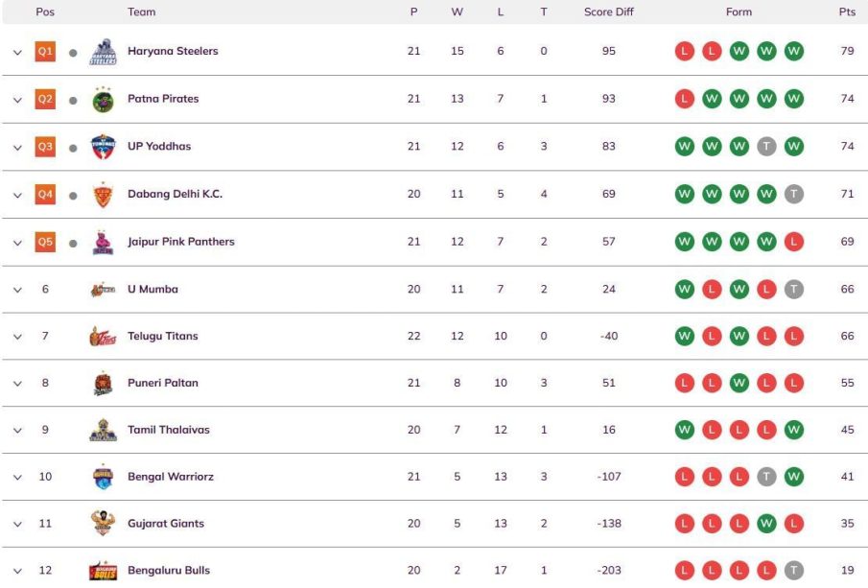Sort by the Pts column header
Viewport: 868px width, 588px height.
coord(847,12)
